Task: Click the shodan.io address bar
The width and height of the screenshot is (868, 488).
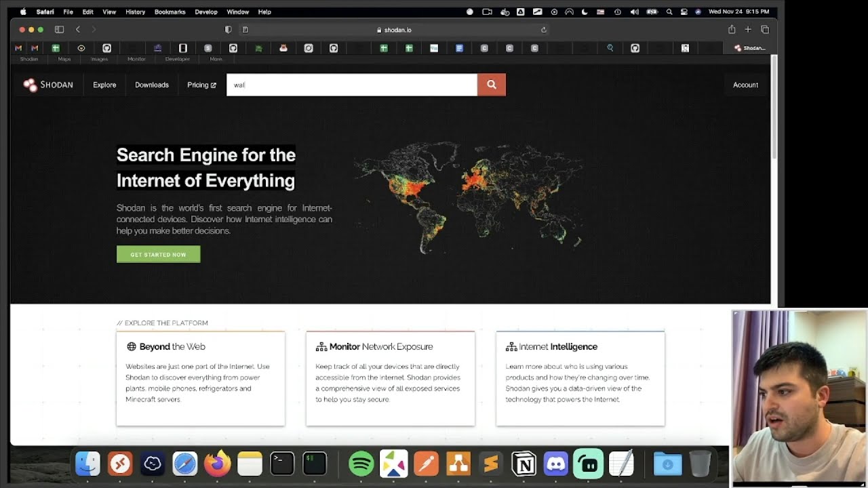Action: click(x=393, y=30)
